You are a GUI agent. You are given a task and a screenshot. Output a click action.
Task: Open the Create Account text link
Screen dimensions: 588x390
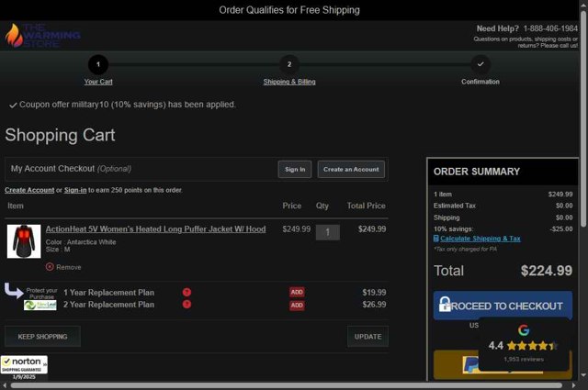coord(29,190)
